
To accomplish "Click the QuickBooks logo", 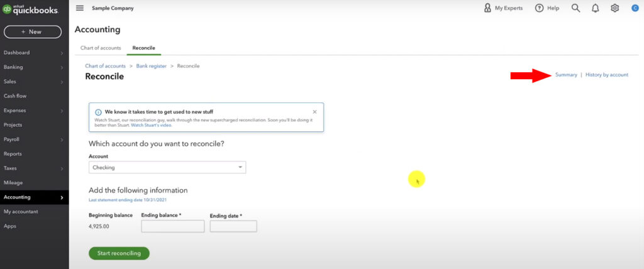I will click(x=30, y=10).
